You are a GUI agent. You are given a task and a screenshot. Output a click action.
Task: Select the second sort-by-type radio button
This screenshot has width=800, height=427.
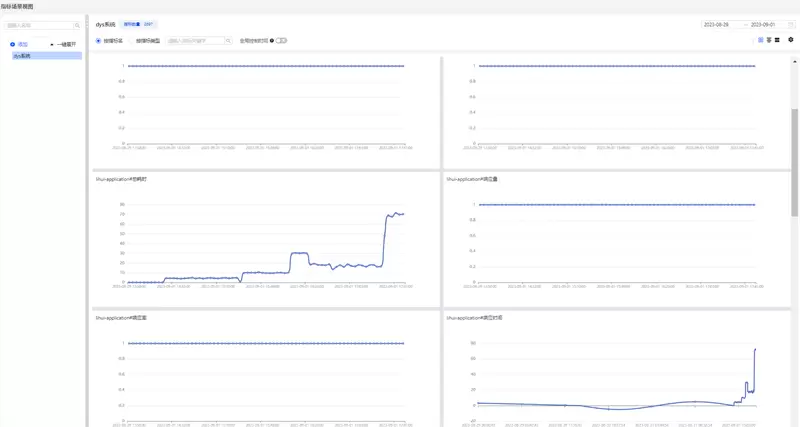tap(131, 41)
